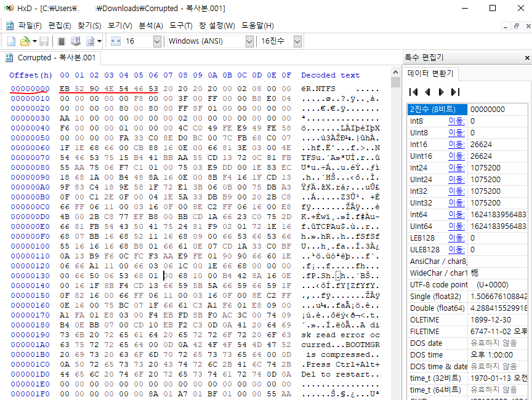Click the time_t (32비트) value cell
The width and height of the screenshot is (532, 400).
click(x=498, y=378)
